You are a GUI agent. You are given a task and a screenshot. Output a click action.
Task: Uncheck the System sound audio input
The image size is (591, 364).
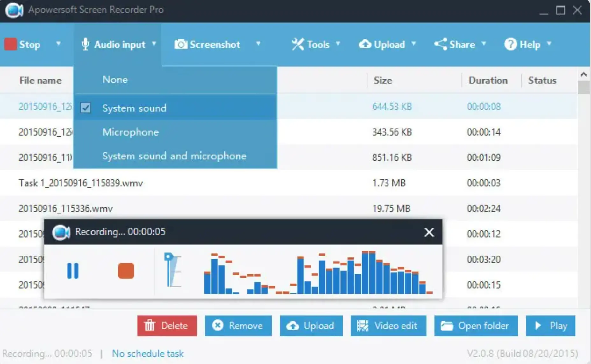tap(85, 108)
